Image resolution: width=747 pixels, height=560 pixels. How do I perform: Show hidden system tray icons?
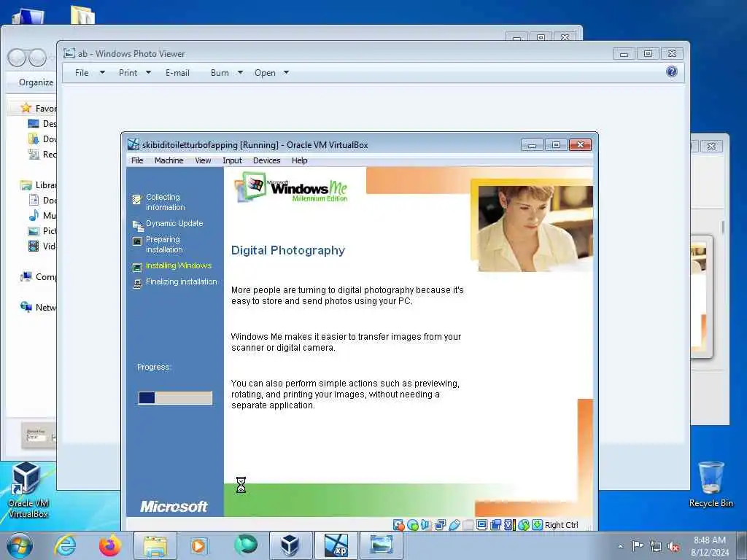pos(620,546)
